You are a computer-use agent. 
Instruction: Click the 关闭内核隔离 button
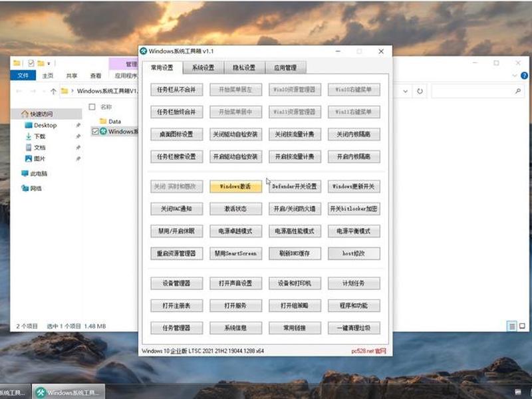coord(354,134)
